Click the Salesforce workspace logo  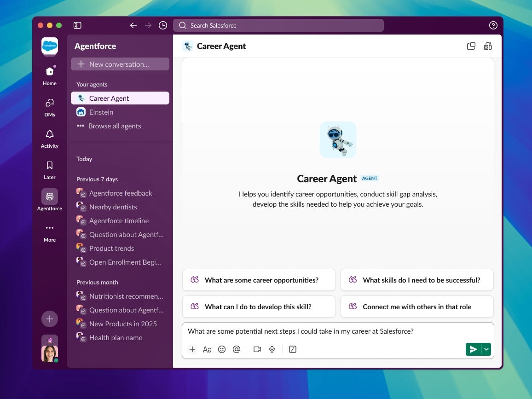pos(50,46)
